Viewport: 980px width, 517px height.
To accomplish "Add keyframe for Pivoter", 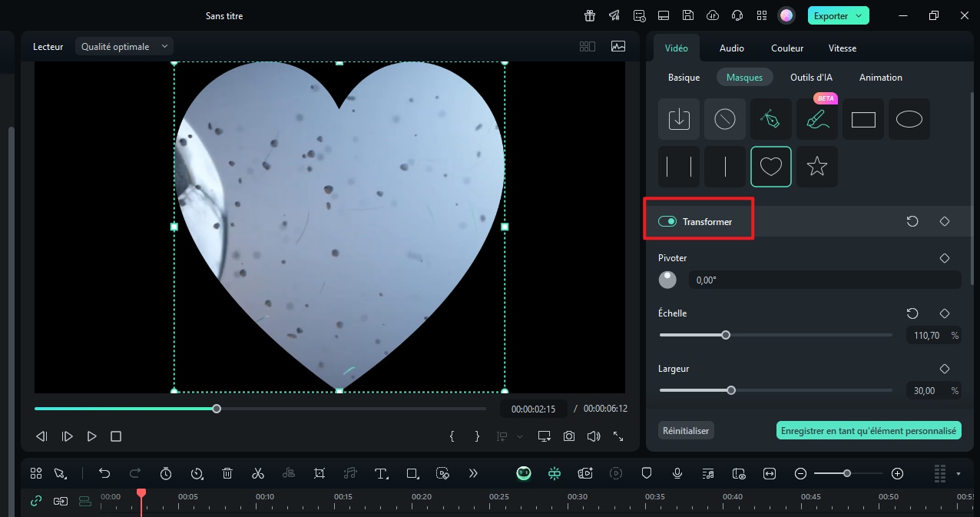I will coord(945,258).
